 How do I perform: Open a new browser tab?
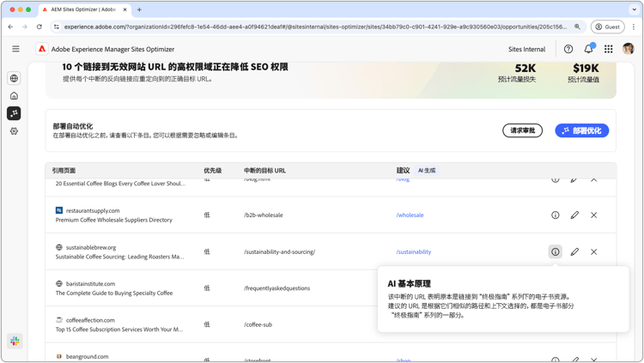point(139,9)
